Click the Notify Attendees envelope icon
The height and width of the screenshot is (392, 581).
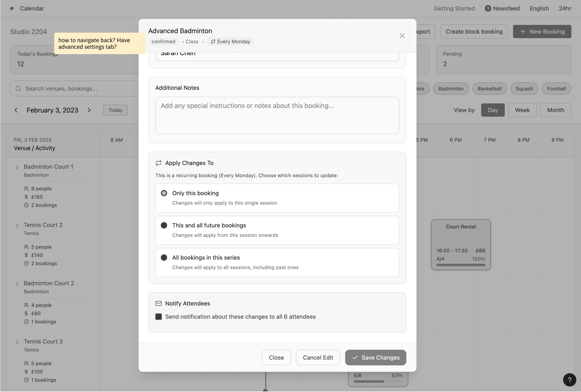(x=158, y=304)
